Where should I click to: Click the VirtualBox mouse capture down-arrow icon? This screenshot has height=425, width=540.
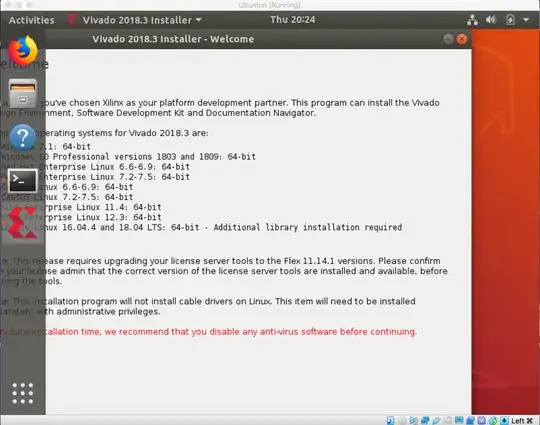click(504, 421)
